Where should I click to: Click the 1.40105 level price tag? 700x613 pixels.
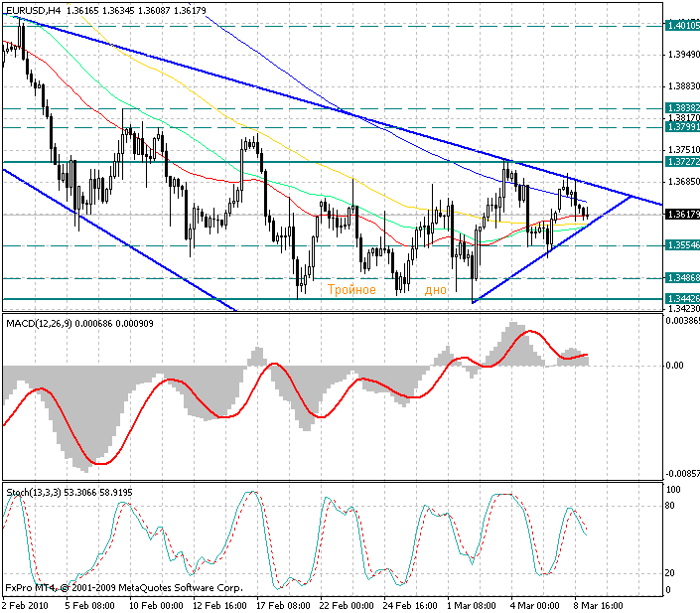[682, 26]
